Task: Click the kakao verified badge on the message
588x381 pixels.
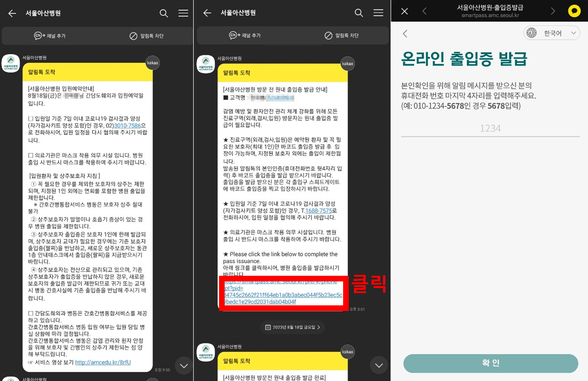Action: [152, 63]
